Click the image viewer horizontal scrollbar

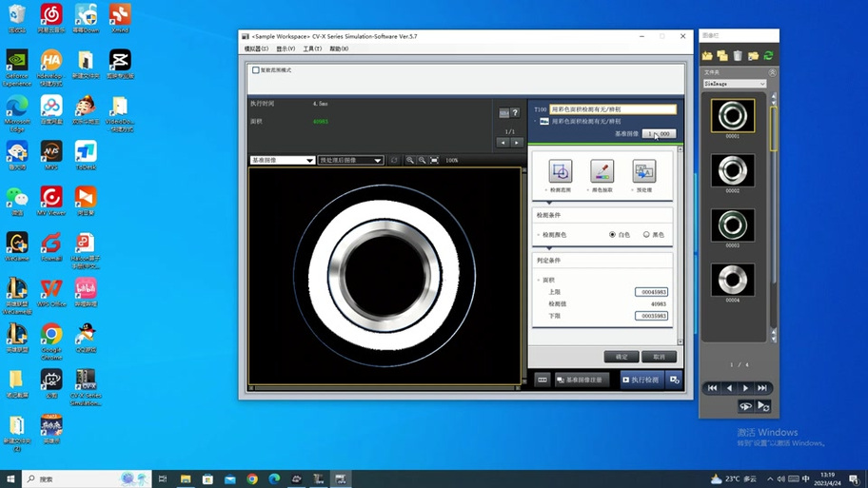pyautogui.click(x=385, y=388)
